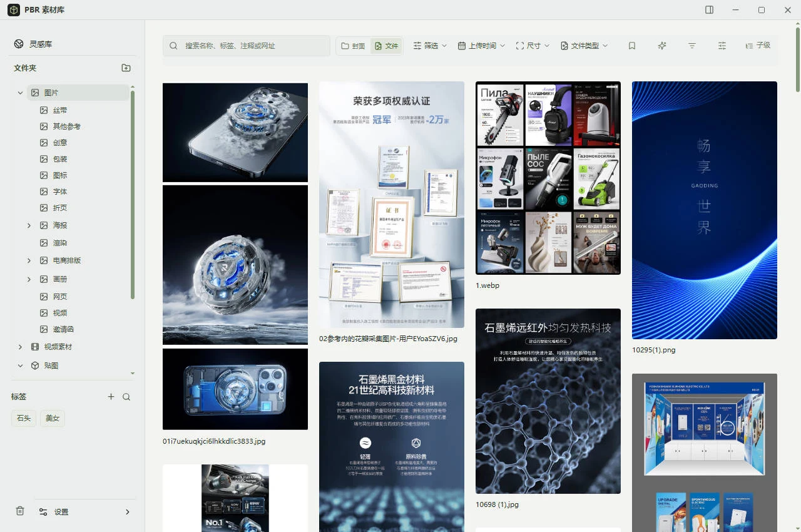Switch to 文件 file view
801x532 pixels.
click(386, 46)
